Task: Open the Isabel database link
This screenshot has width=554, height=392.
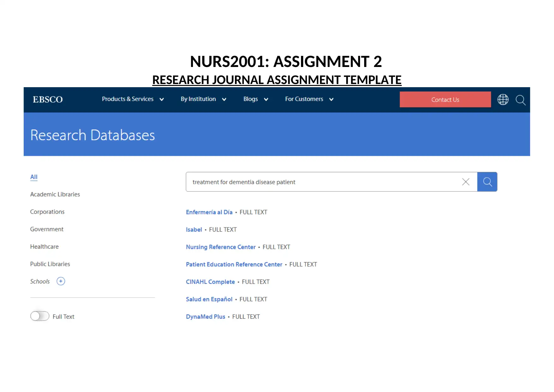Action: (x=194, y=230)
